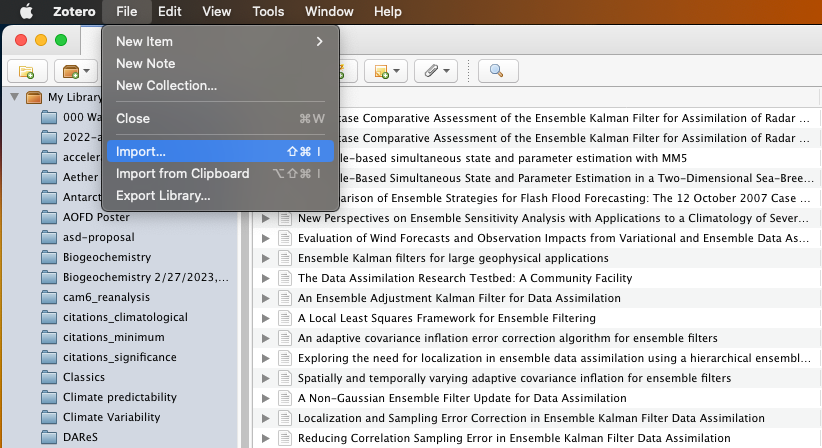
Task: Click the Advanced Search magnifier icon
Action: (497, 71)
